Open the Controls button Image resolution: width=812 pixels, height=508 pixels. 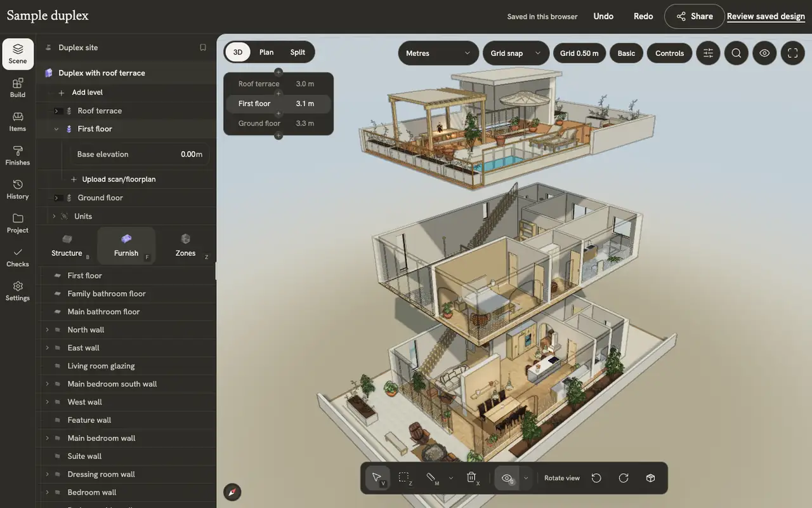(x=669, y=53)
